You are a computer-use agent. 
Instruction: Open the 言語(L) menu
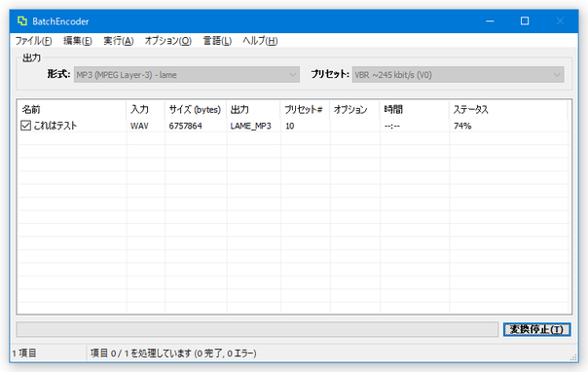[x=217, y=41]
